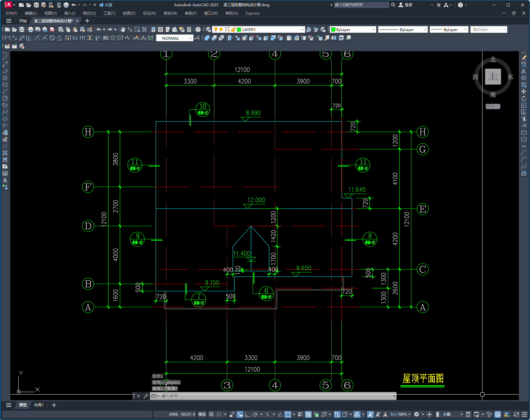530x420 pixels.
Task: Toggle snap mode in status bar
Action: [x=219, y=414]
